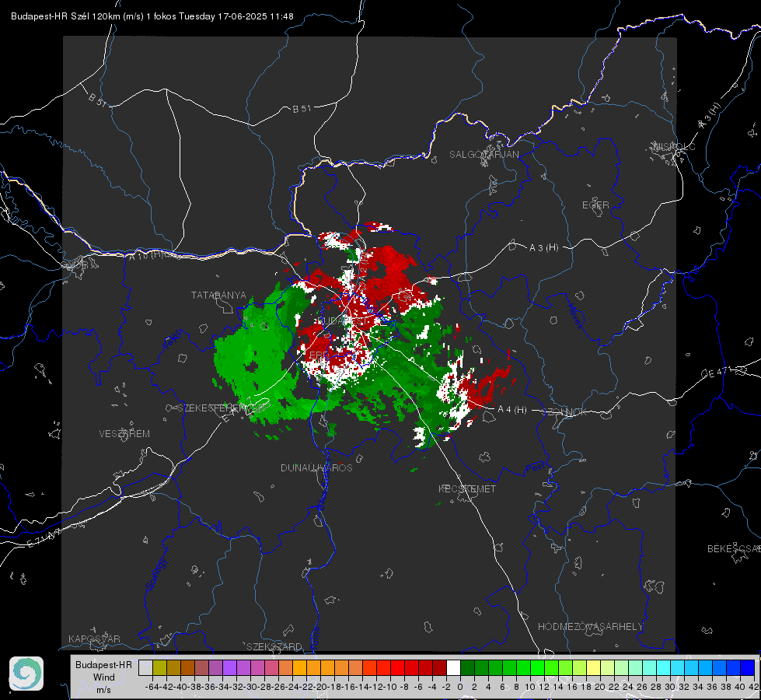The width and height of the screenshot is (761, 700).
Task: Click the A 4 (H) road label
Action: click(x=512, y=410)
